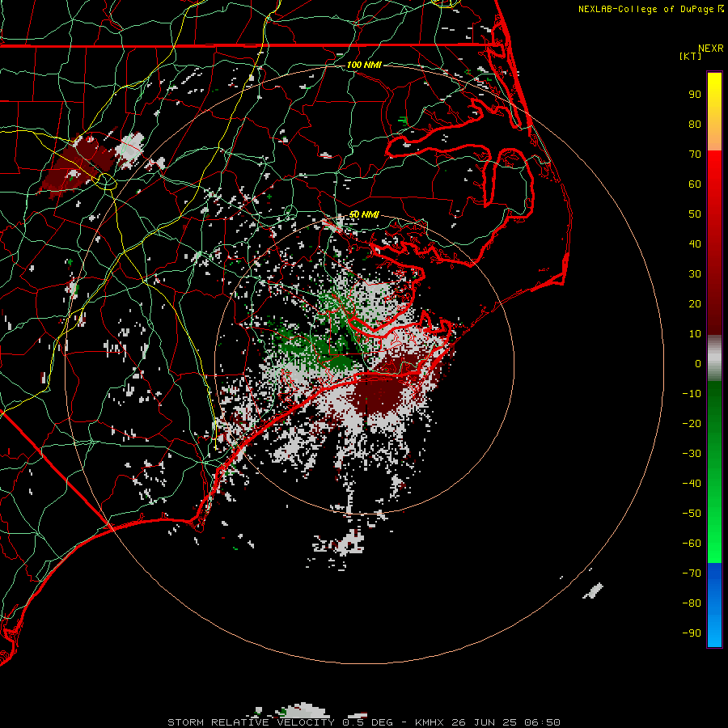The height and width of the screenshot is (728, 728).
Task: Click the positive 40 knot scale label
Action: coord(695,243)
